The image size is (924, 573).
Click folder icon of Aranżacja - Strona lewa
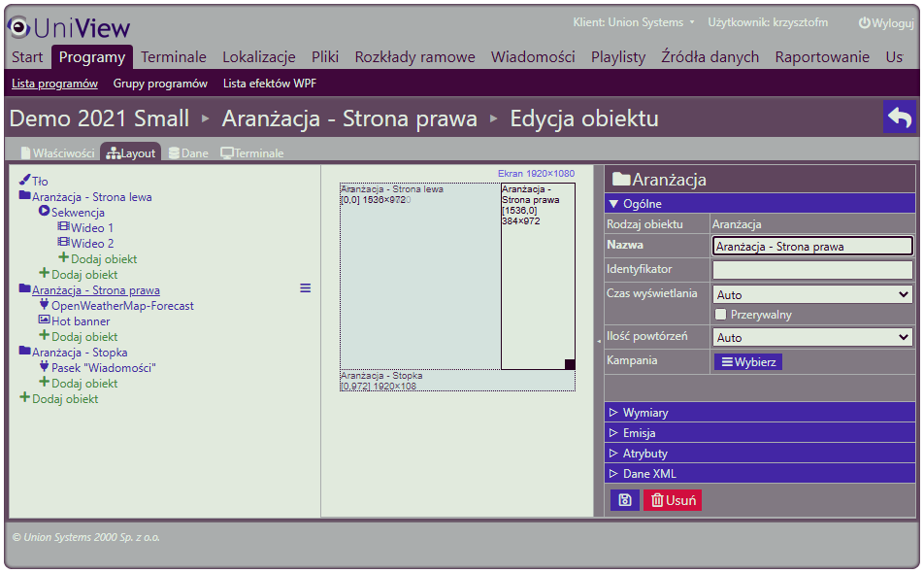click(25, 196)
